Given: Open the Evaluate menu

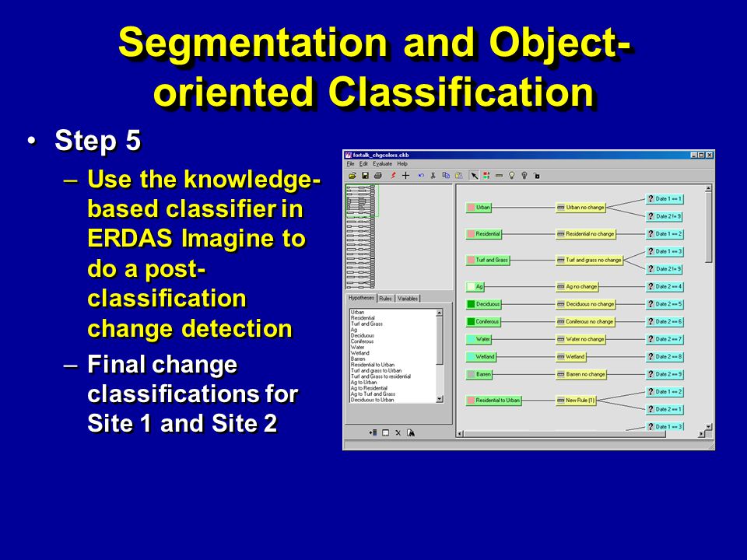Looking at the screenshot, I should click(x=382, y=164).
